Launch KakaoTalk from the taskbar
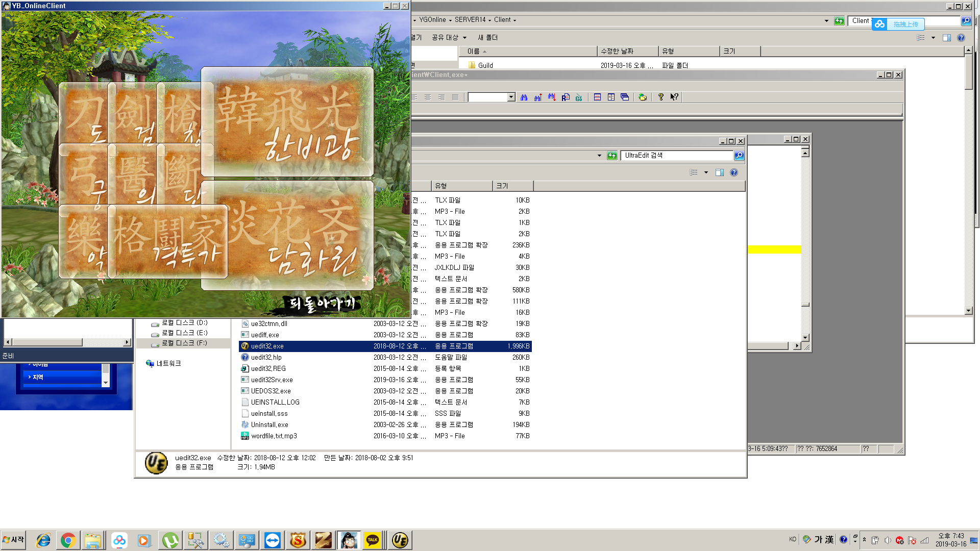The image size is (980, 551). pos(373,540)
